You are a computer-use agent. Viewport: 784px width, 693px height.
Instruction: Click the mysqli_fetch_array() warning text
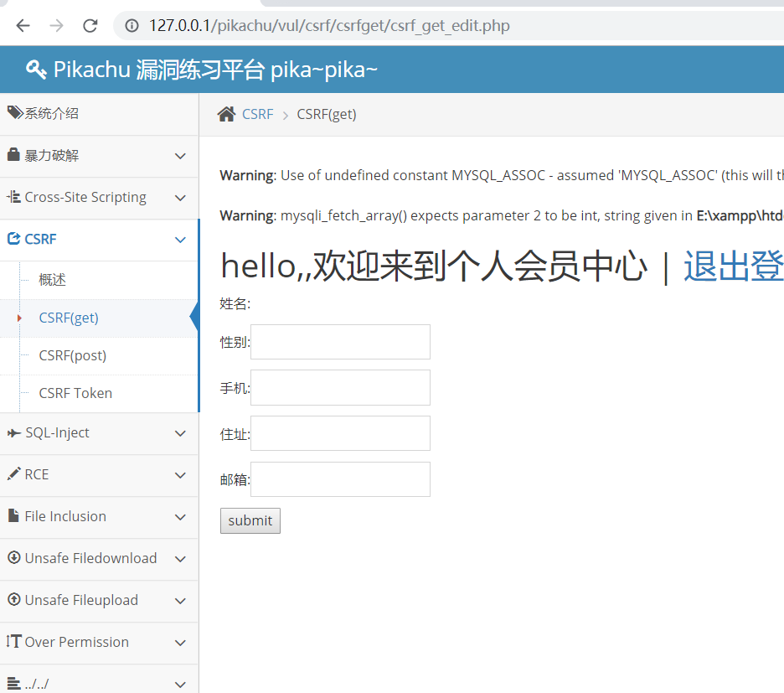coord(502,215)
